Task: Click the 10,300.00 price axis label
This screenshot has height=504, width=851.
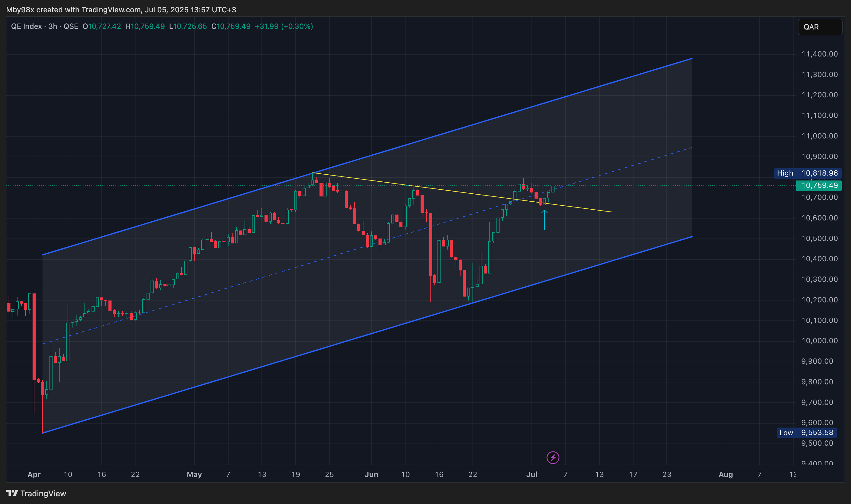Action: (x=819, y=280)
